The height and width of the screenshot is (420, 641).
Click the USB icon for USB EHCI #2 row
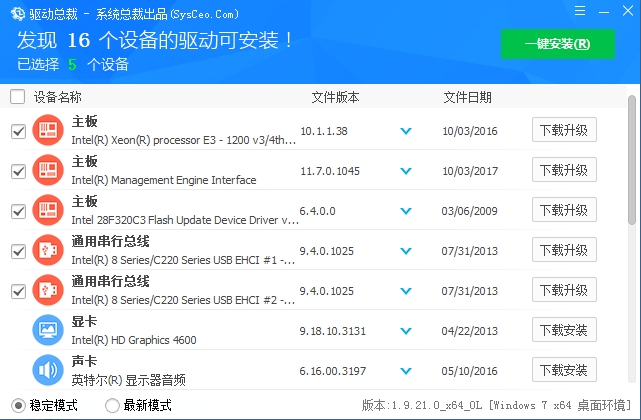[x=48, y=290]
